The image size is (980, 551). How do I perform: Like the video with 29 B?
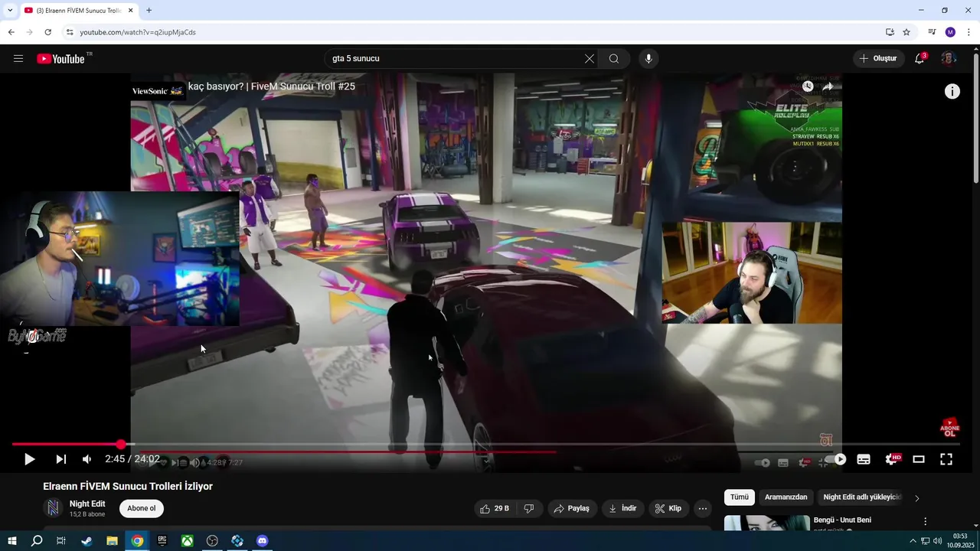pos(494,508)
